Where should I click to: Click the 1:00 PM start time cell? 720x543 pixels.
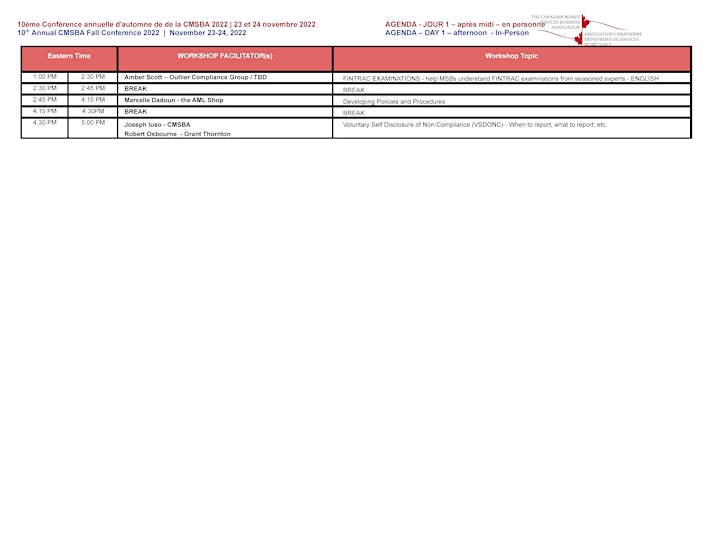tap(45, 77)
